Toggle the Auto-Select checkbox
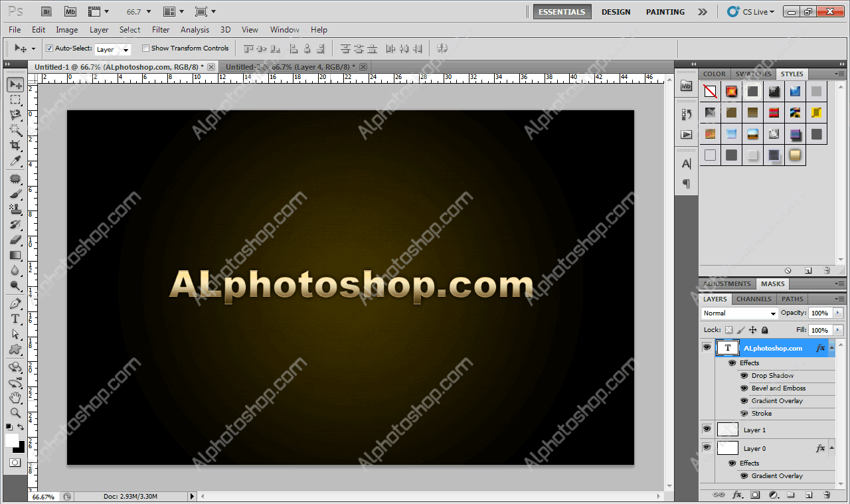850x504 pixels. [49, 48]
